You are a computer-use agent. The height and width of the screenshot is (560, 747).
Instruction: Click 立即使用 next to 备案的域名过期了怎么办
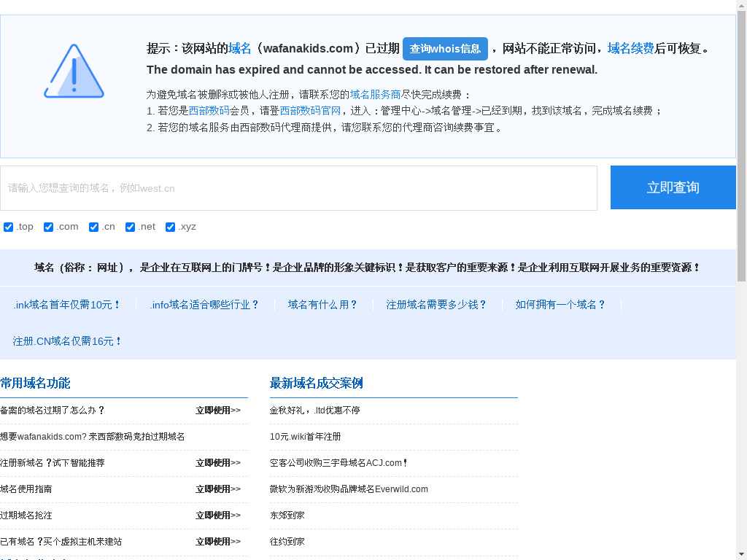(217, 410)
